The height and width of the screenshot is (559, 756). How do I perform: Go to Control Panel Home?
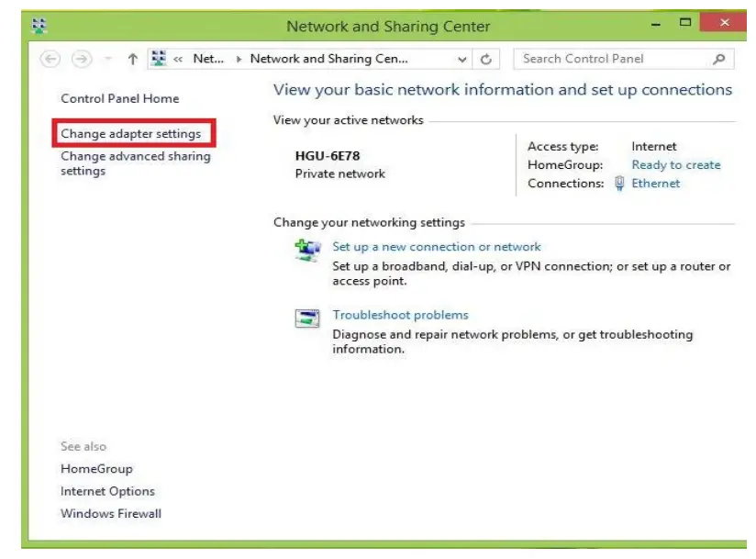pos(119,98)
